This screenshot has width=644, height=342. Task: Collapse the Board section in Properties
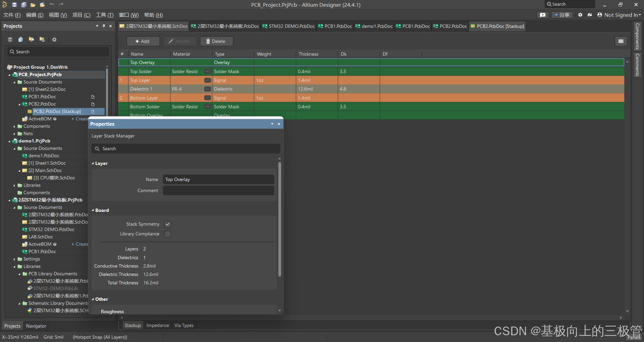(x=93, y=210)
